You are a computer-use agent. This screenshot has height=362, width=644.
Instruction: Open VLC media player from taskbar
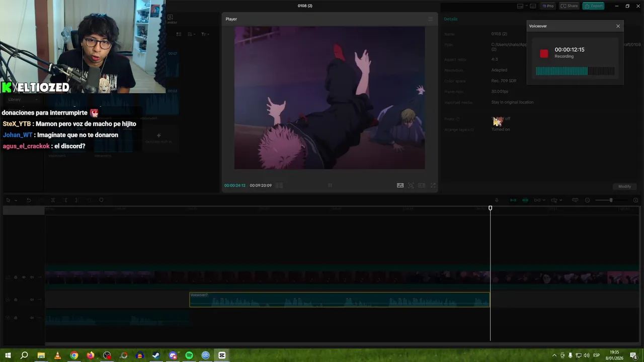(57, 355)
